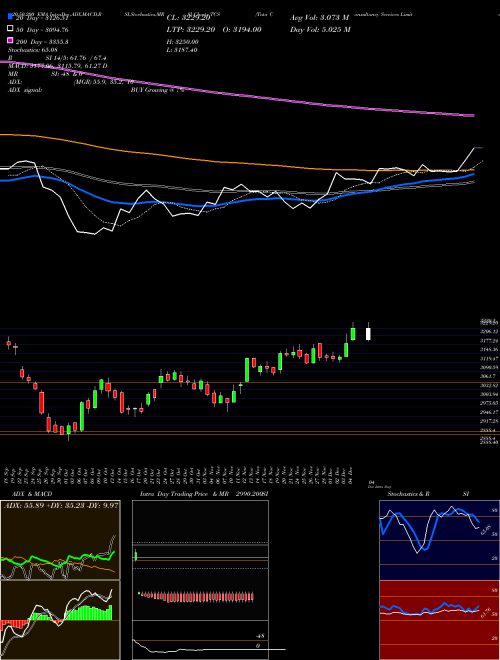Image resolution: width=500 pixels, height=660 pixels.
Task: Click the last white candlestick
Action: [368, 333]
